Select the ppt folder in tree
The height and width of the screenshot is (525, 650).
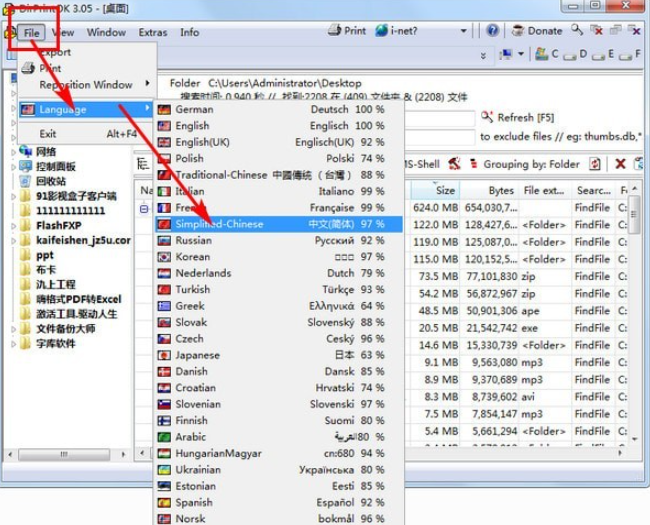click(x=45, y=255)
